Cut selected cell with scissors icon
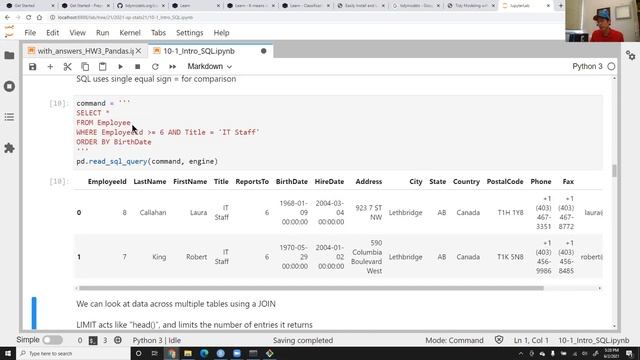 tap(68, 67)
